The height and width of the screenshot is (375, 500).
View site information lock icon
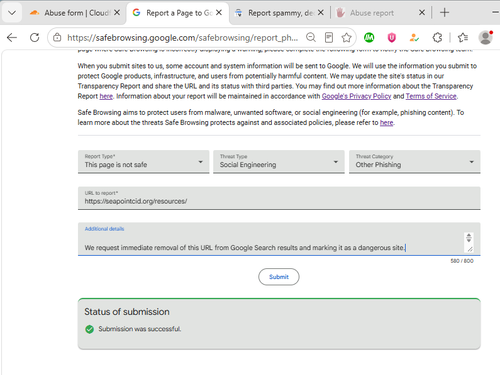pyautogui.click(x=57, y=38)
